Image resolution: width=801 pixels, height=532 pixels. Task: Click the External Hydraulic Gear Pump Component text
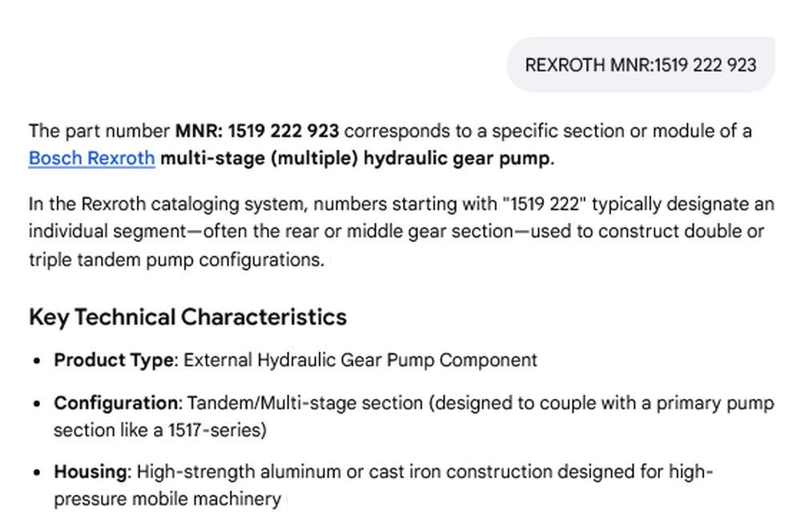click(x=360, y=360)
